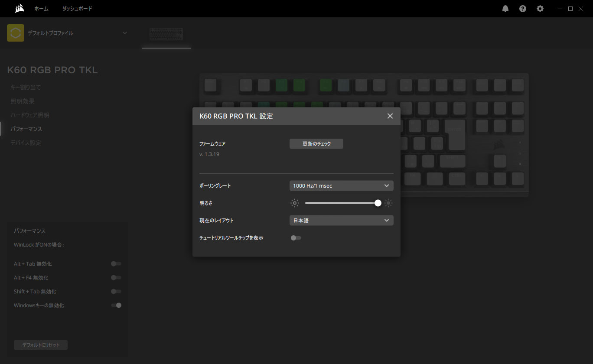This screenshot has width=593, height=364.
Task: Open the current layout 日本語 dropdown
Action: [341, 221]
